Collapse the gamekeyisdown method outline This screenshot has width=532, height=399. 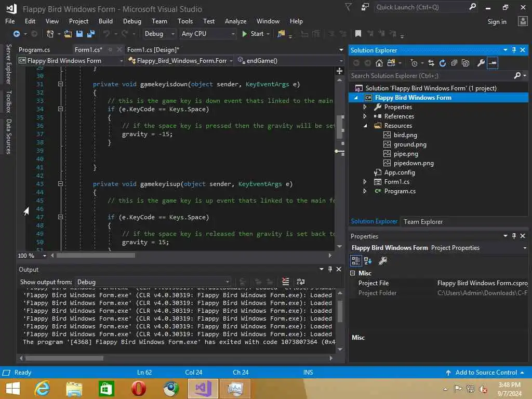pos(60,84)
